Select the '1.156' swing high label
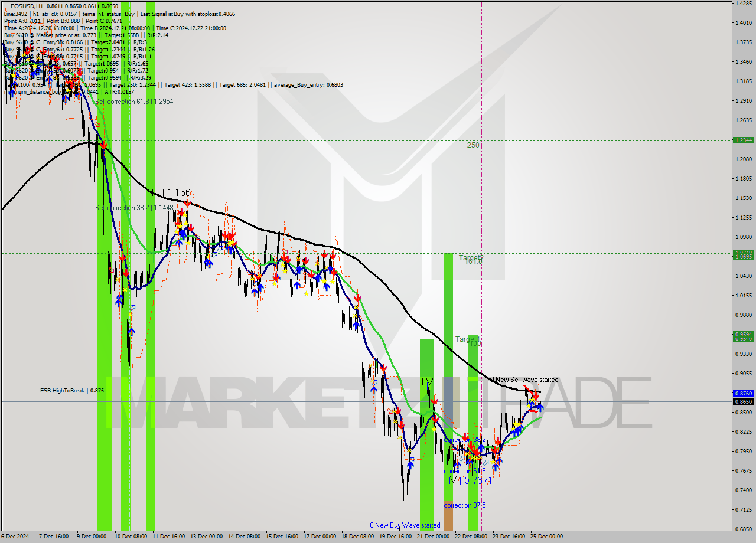 [x=179, y=192]
